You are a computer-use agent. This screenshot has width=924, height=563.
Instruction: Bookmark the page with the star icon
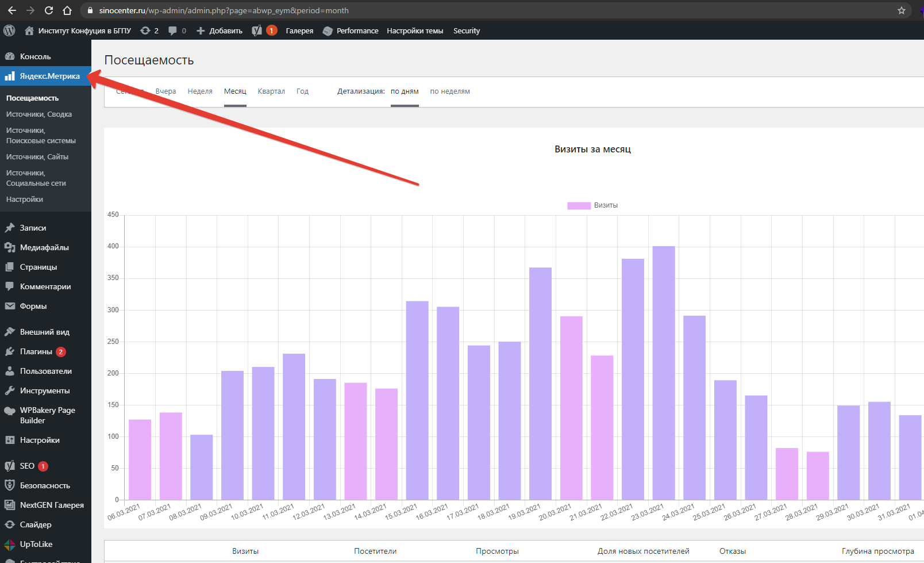click(901, 10)
